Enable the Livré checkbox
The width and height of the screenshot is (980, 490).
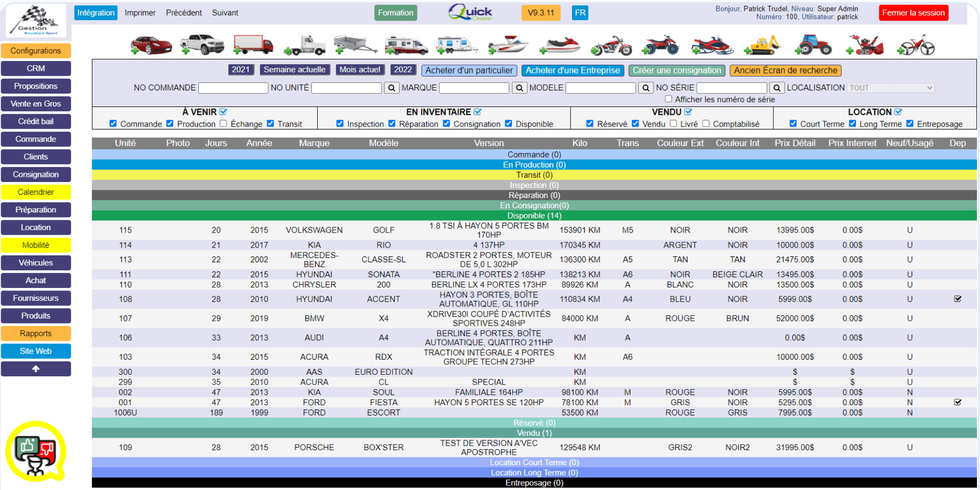point(673,124)
